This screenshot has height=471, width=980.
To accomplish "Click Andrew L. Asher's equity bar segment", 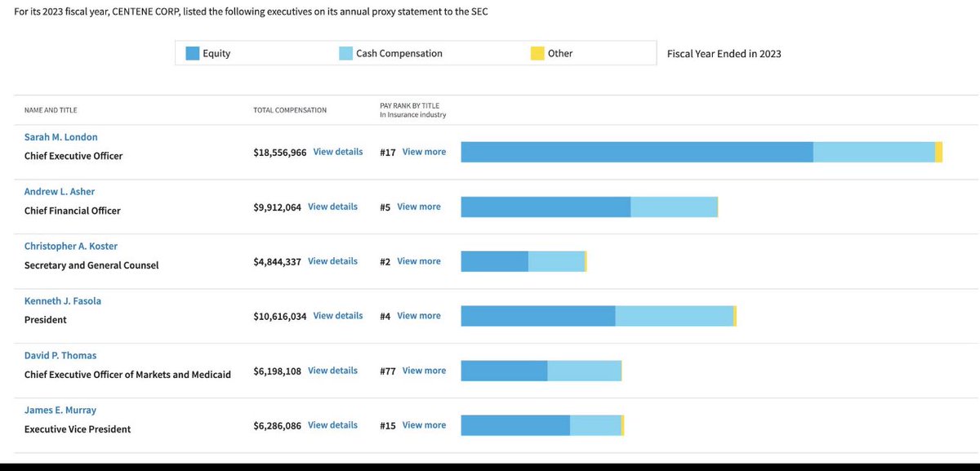I will (546, 207).
